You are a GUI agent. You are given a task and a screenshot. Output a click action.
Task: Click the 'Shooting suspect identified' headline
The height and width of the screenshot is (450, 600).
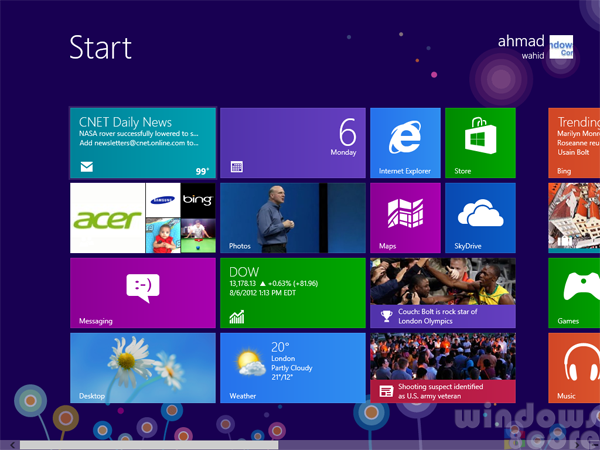click(x=440, y=386)
